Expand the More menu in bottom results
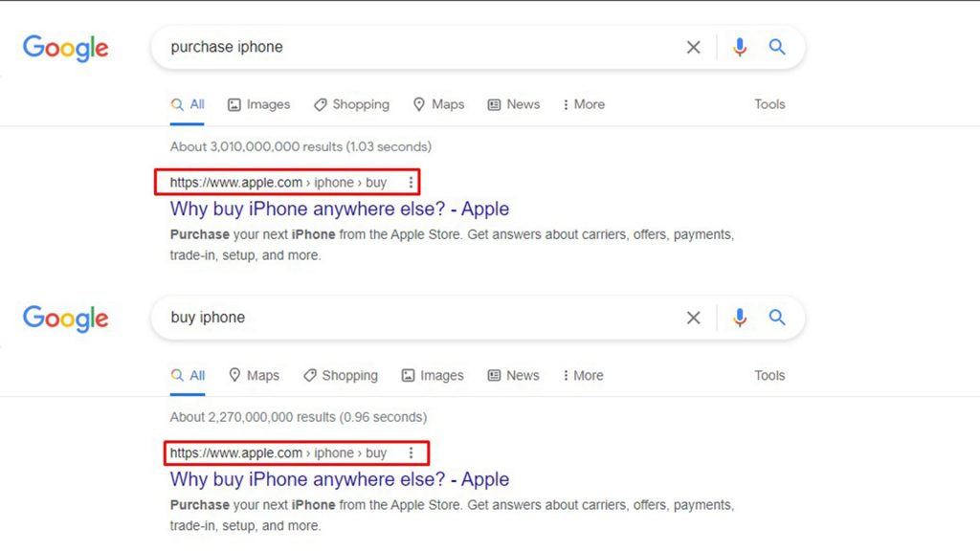This screenshot has width=980, height=551. pyautogui.click(x=583, y=375)
